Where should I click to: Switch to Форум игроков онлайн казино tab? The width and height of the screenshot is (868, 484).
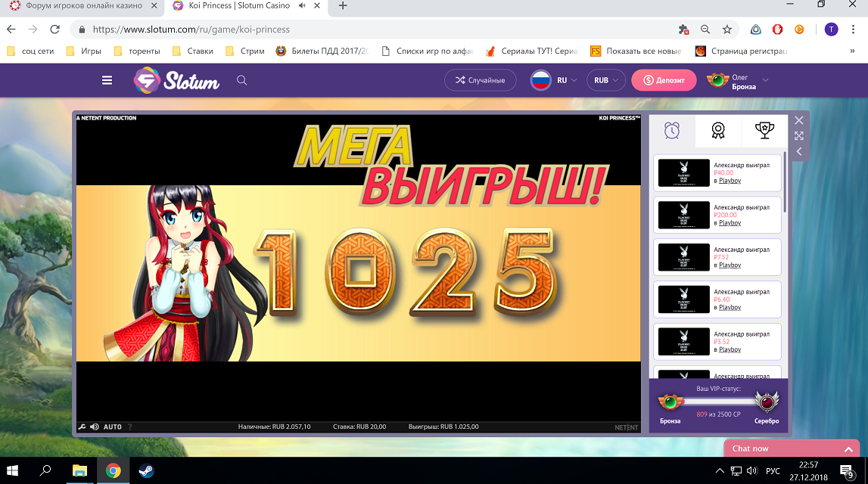[82, 6]
